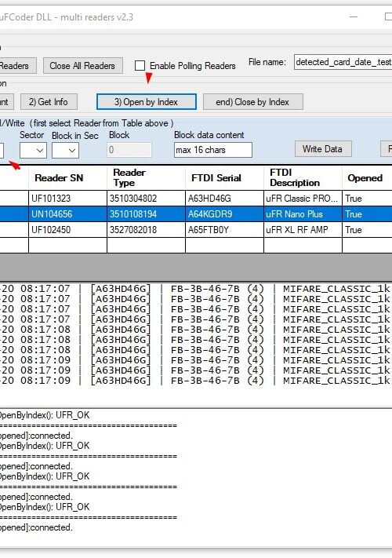Click the FTDI serial cell A63HD46G

coord(224,199)
